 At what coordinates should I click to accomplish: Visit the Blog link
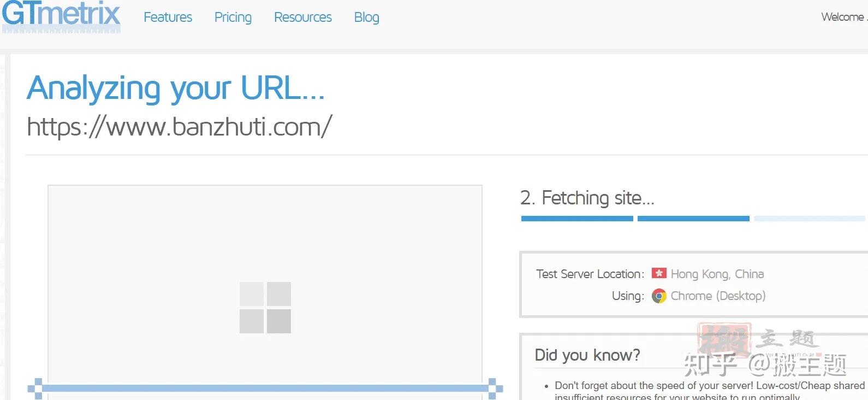click(366, 17)
